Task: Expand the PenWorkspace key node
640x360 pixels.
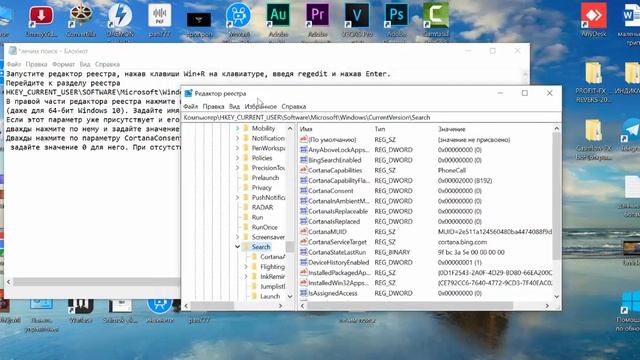Action: (238, 148)
